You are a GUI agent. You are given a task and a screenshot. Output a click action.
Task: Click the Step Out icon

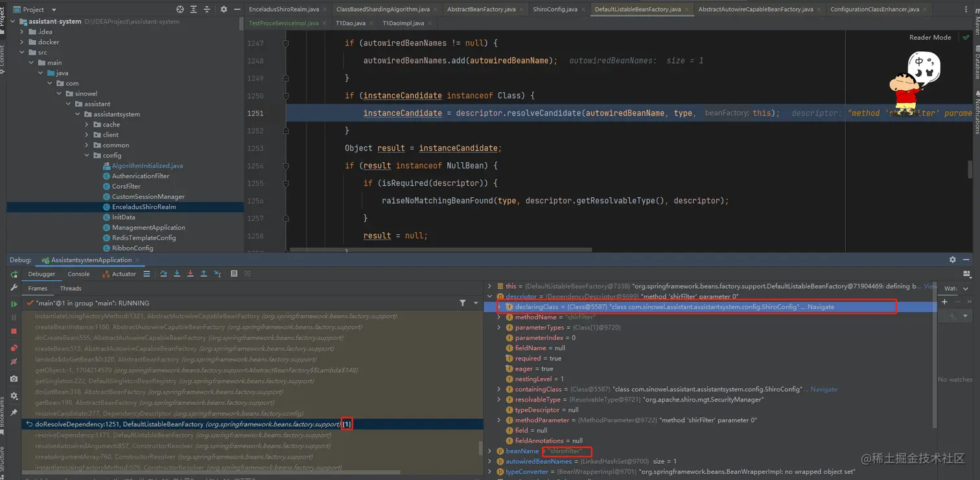point(204,274)
